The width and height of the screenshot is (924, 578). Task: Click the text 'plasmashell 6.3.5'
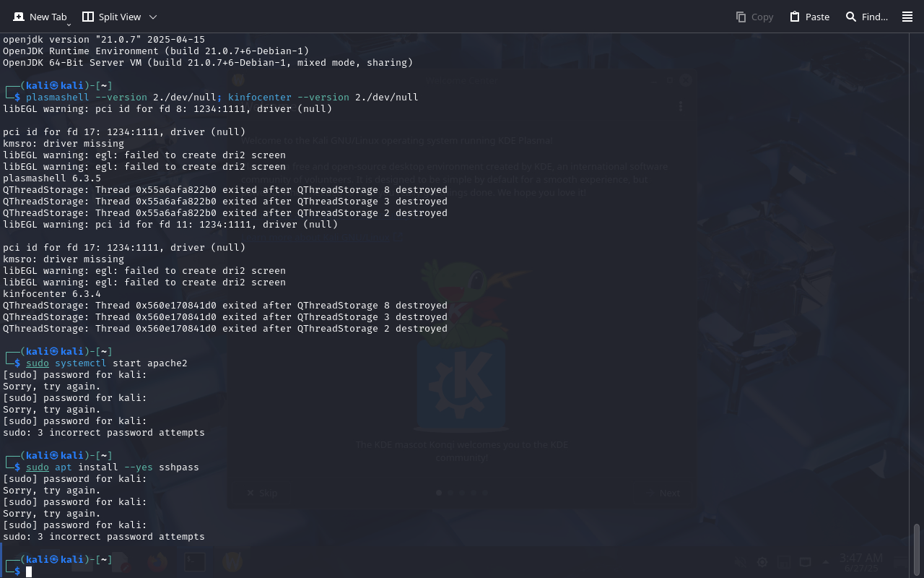point(52,178)
